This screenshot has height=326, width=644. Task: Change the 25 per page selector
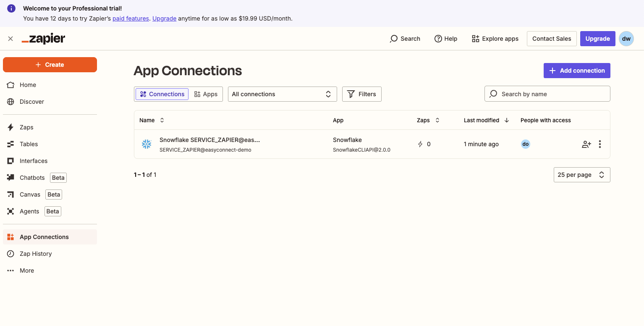point(582,175)
